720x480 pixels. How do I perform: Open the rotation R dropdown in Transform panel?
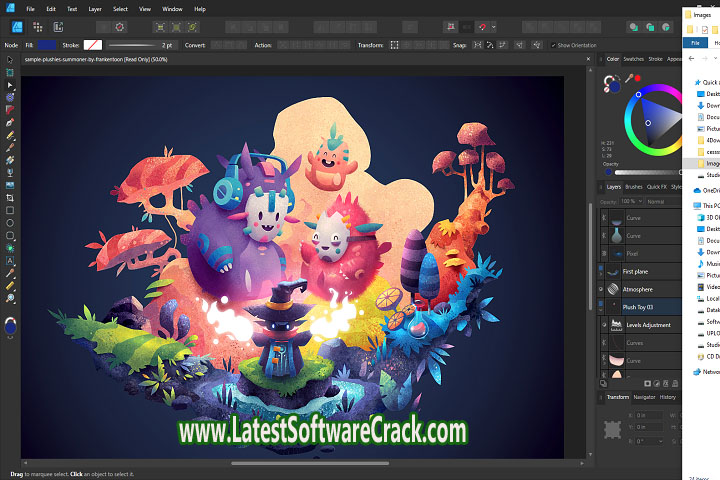(661, 441)
